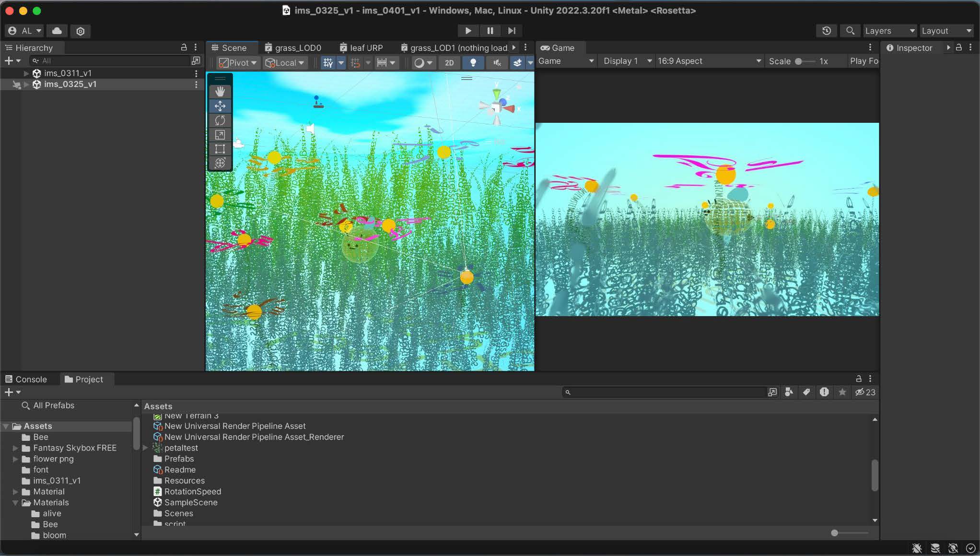Open the grass_LOD0 tab
Image resolution: width=980 pixels, height=556 pixels.
point(293,48)
